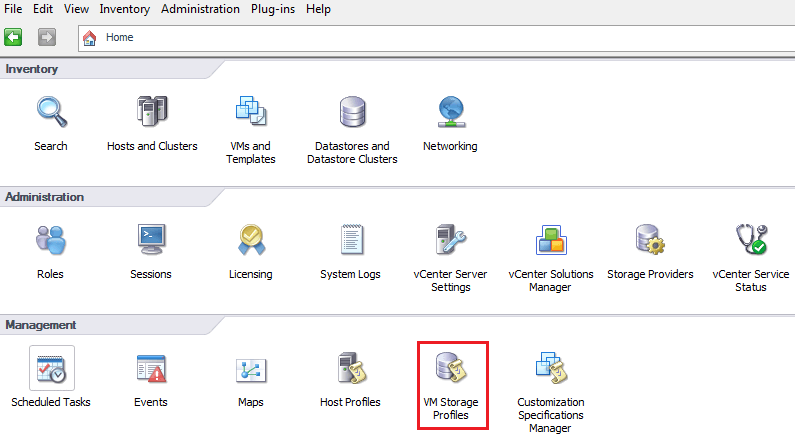Open the Plug-ins menu
The image size is (797, 437).
coord(273,9)
